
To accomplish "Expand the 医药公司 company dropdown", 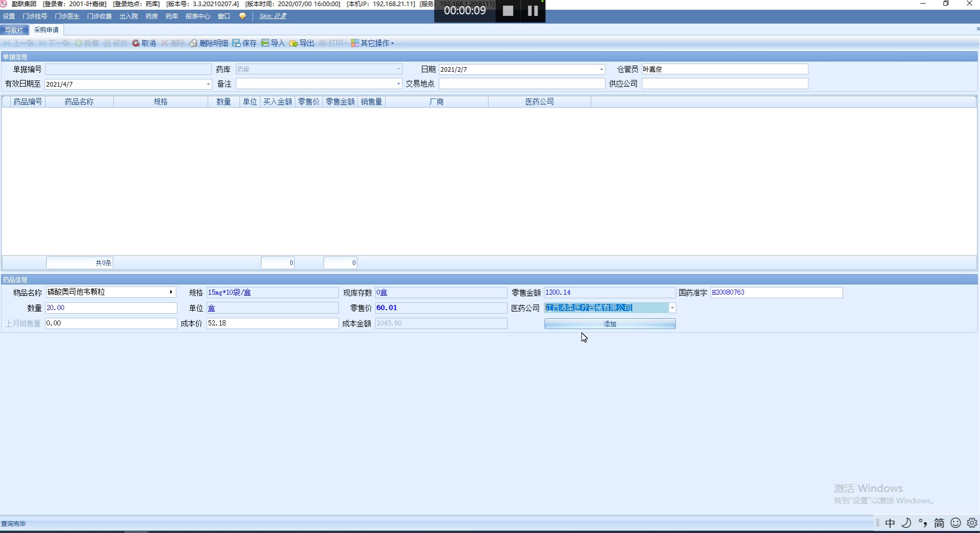I will [672, 308].
